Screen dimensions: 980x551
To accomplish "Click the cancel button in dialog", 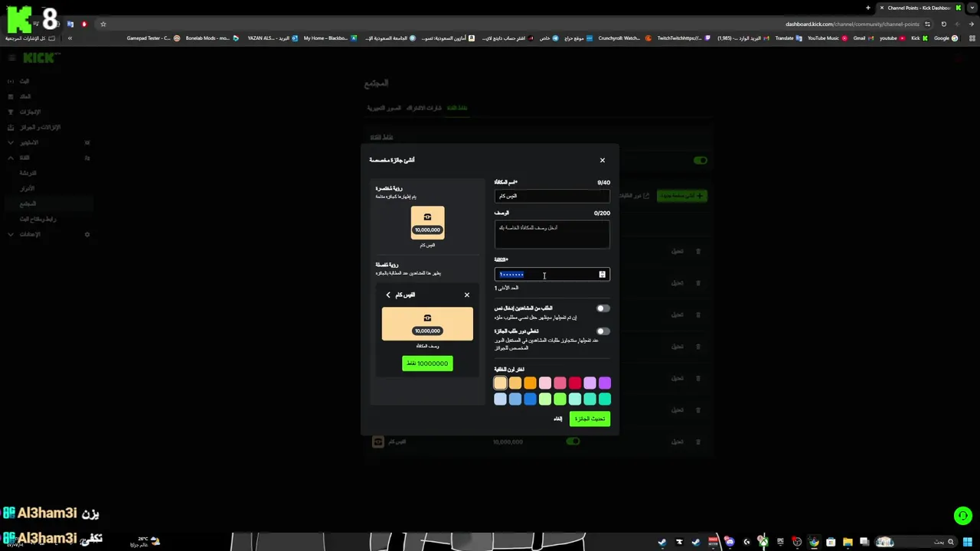I will (558, 419).
